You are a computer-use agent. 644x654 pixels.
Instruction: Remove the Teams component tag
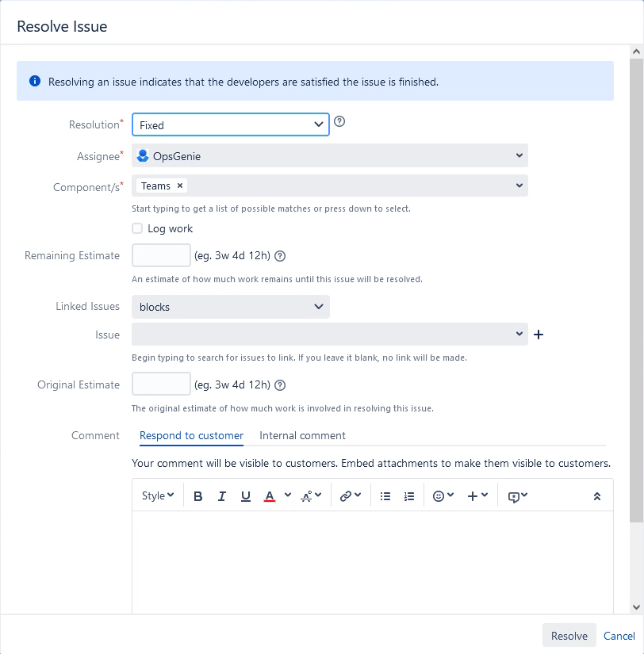[180, 185]
